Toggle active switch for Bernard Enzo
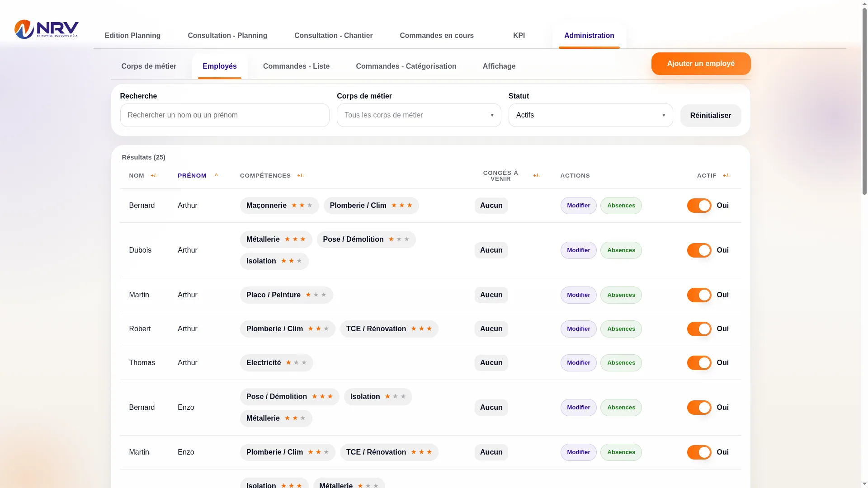This screenshot has width=868, height=488. (699, 408)
